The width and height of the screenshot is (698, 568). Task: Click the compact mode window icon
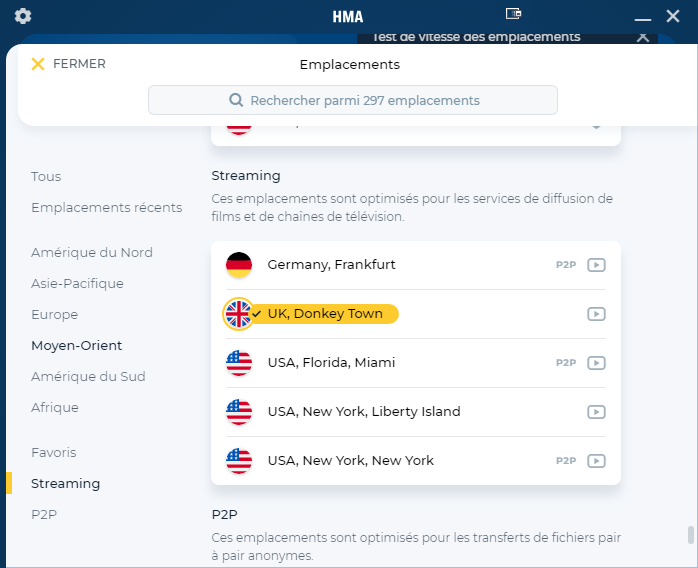pos(513,14)
